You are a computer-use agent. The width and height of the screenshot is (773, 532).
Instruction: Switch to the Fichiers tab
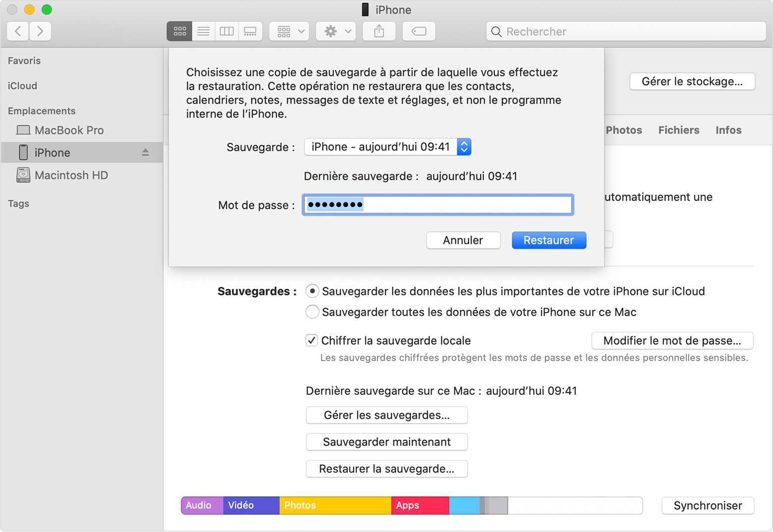(x=678, y=130)
